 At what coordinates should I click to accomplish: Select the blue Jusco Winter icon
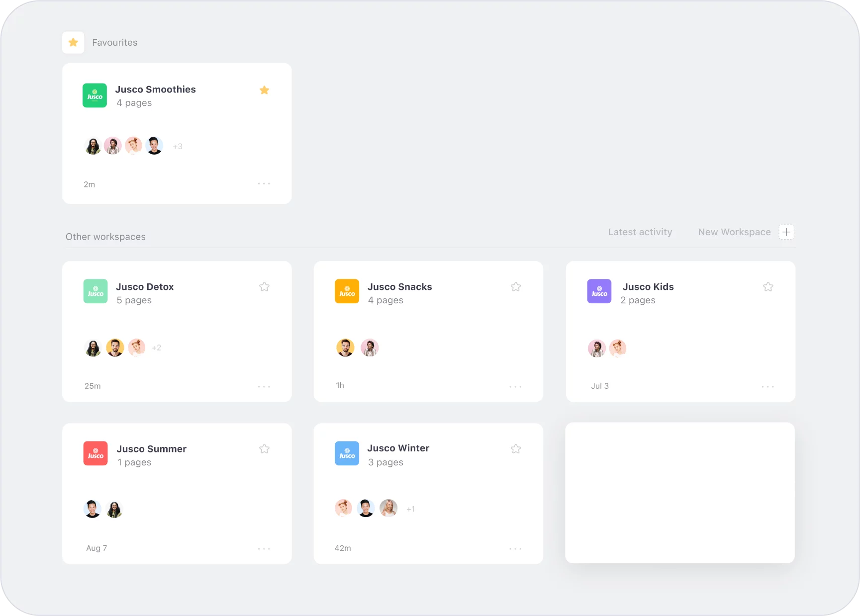[x=347, y=453]
